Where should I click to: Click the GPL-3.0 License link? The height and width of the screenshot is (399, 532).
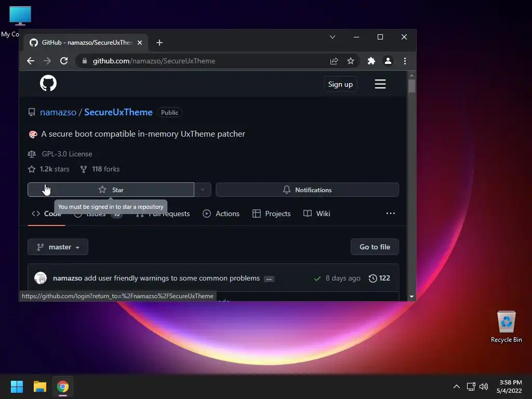pyautogui.click(x=67, y=154)
